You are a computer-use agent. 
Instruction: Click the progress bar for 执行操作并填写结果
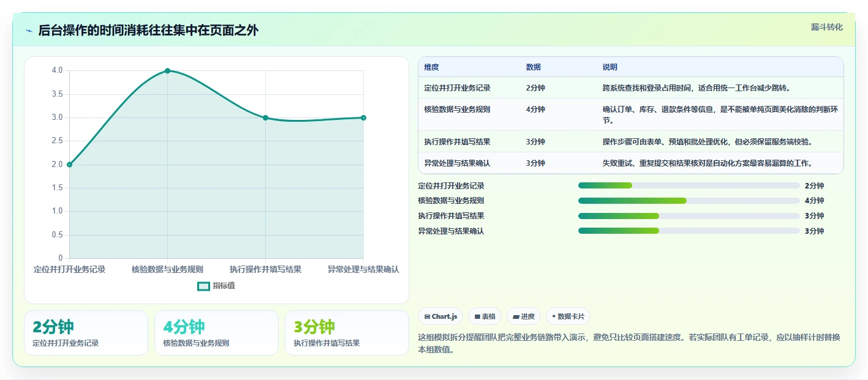(x=689, y=215)
